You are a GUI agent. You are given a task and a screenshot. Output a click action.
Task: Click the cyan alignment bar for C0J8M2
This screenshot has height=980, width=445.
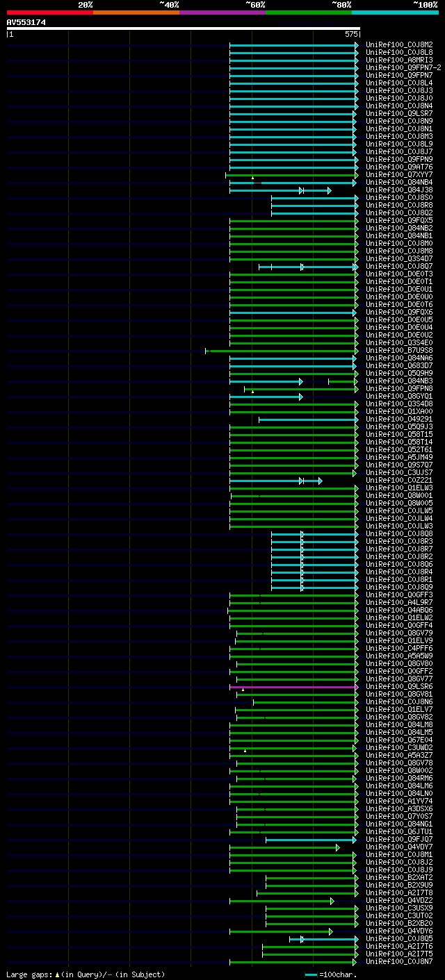[294, 45]
